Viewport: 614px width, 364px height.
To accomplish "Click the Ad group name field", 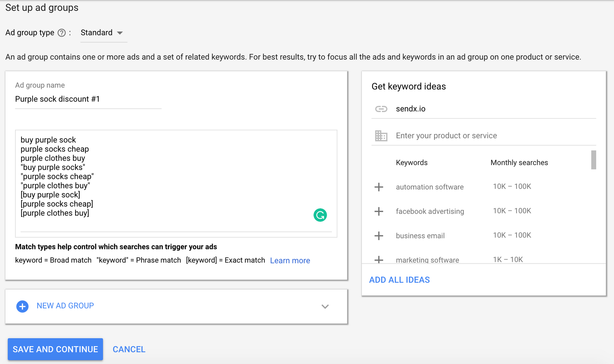I will tap(88, 99).
